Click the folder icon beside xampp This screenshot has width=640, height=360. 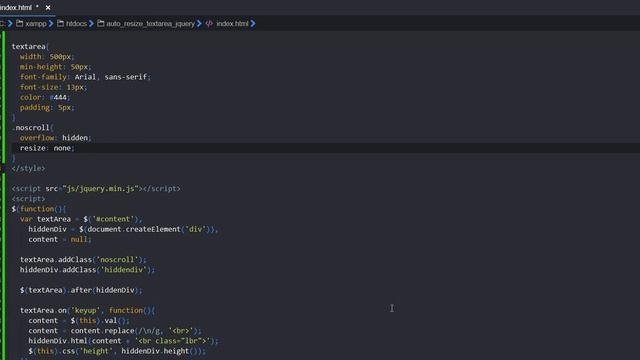[20, 23]
